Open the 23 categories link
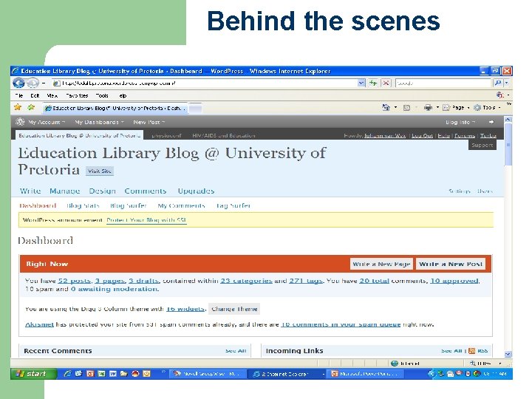Image resolution: width=532 pixels, height=399 pixels. coord(246,281)
